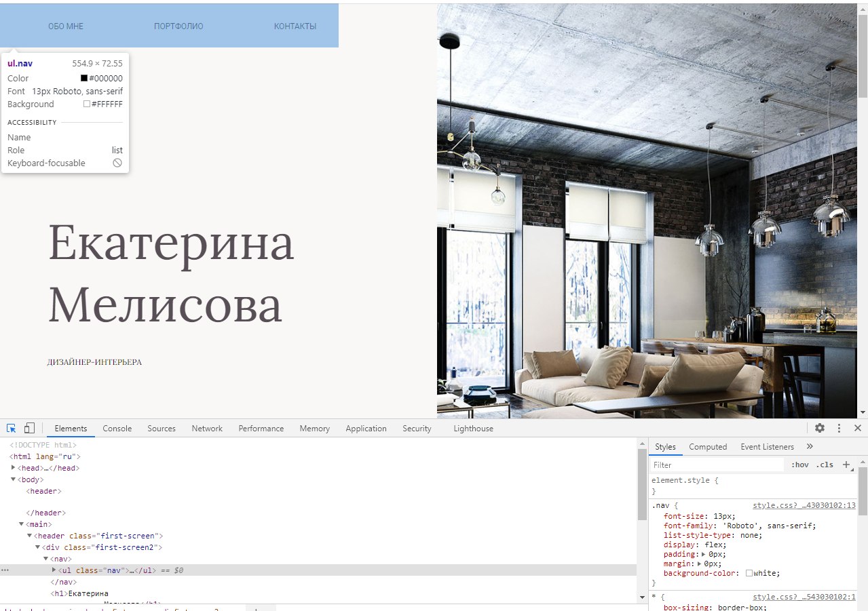Switch to the Performance tab
868x611 pixels.
point(261,429)
